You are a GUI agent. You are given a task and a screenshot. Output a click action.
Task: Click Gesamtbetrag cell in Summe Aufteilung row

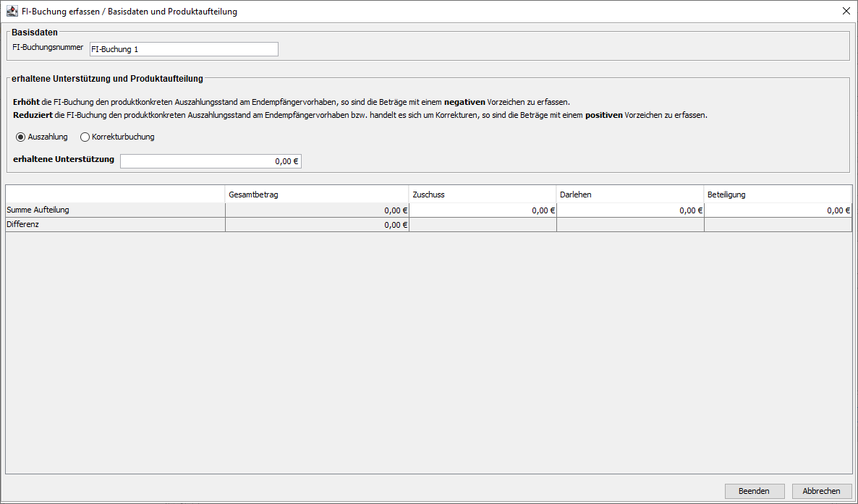pyautogui.click(x=317, y=210)
